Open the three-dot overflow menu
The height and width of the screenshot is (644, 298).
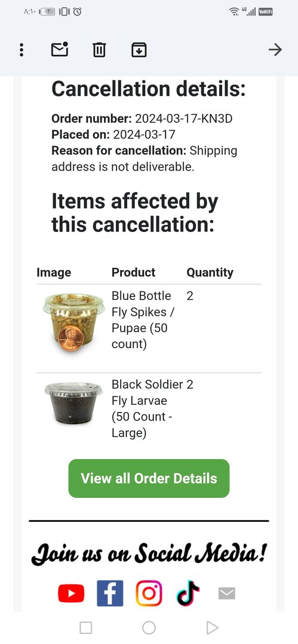(21, 50)
